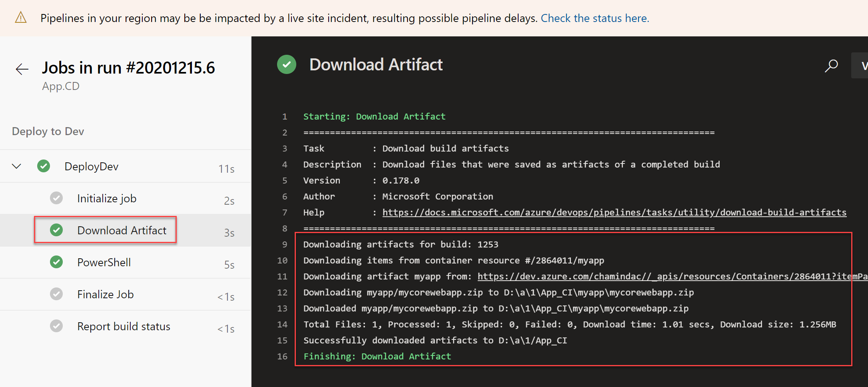Select the highlighted Download Artifact step

(x=122, y=230)
